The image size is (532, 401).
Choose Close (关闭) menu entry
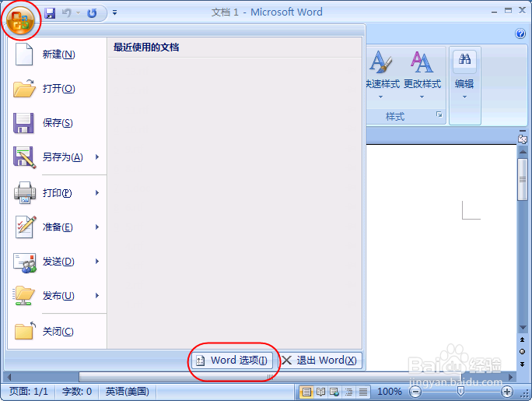pyautogui.click(x=57, y=332)
